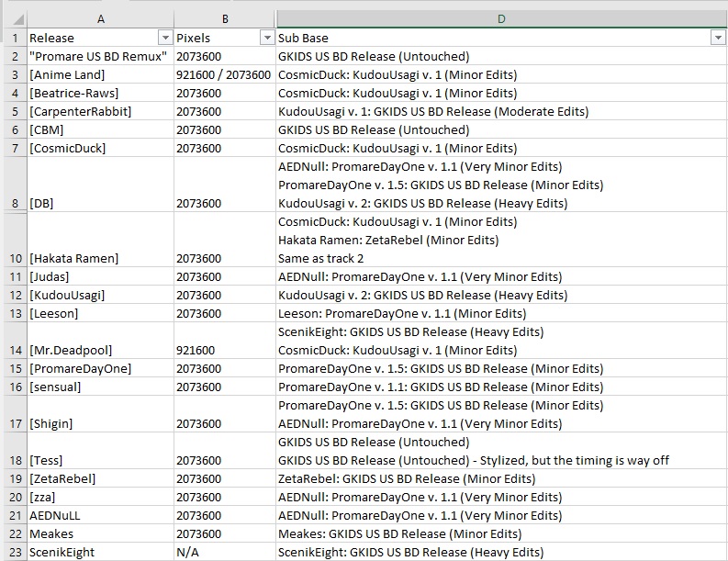Select the [CosmicDuck] cell

(100, 148)
